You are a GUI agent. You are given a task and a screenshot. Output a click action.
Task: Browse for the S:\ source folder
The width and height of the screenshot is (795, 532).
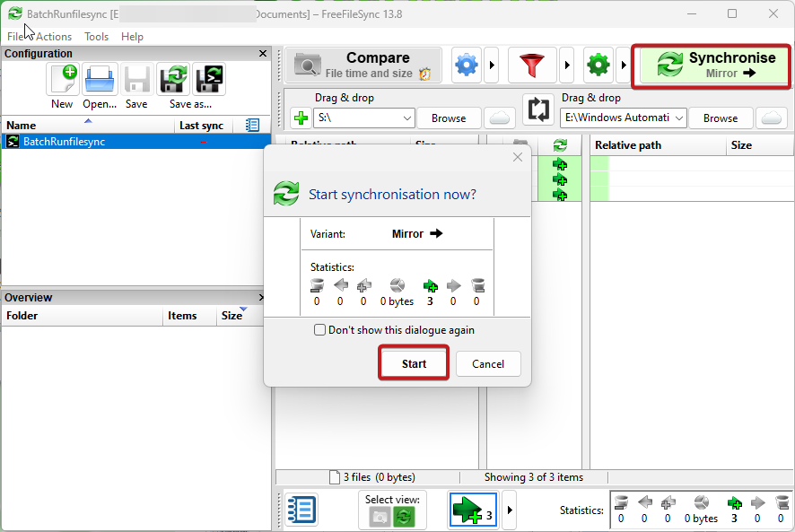[449, 118]
